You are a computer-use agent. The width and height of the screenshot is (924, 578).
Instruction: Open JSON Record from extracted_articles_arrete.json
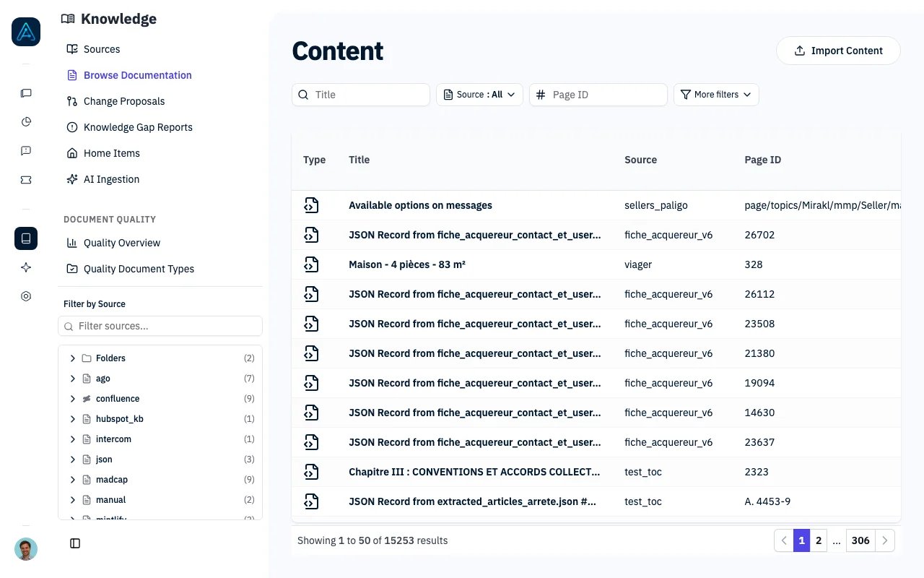tap(473, 501)
